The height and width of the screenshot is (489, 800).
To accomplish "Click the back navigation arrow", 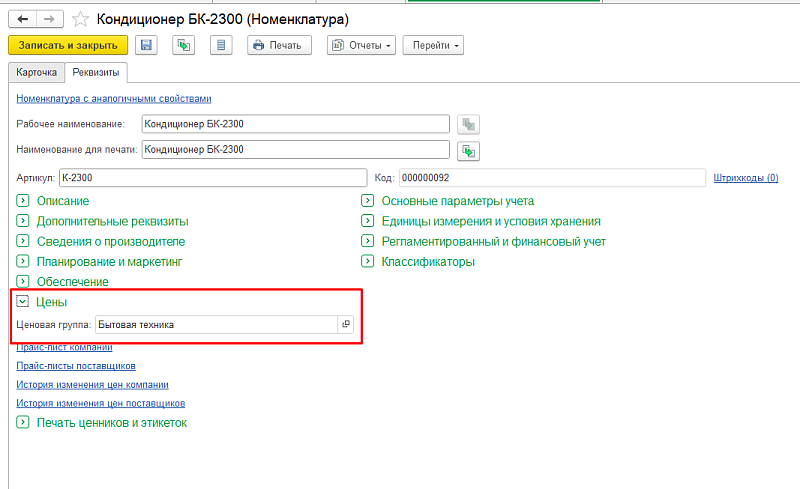I will click(22, 19).
